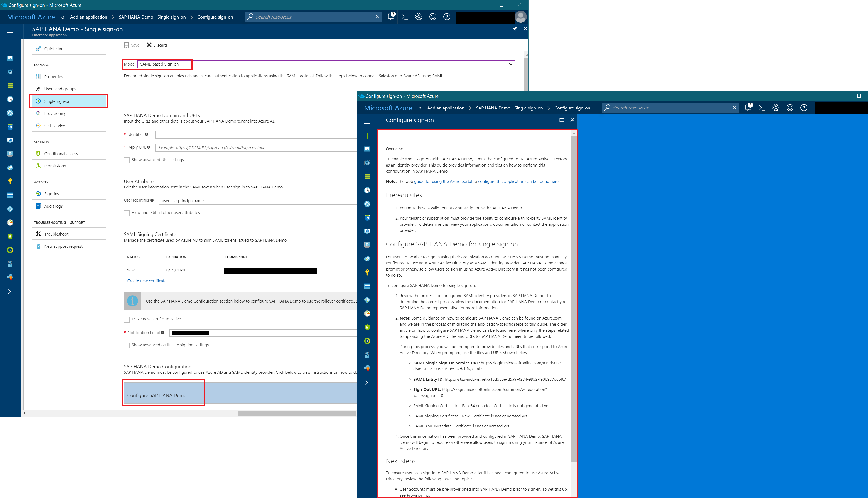Open Provisioning in Manage menu

55,114
